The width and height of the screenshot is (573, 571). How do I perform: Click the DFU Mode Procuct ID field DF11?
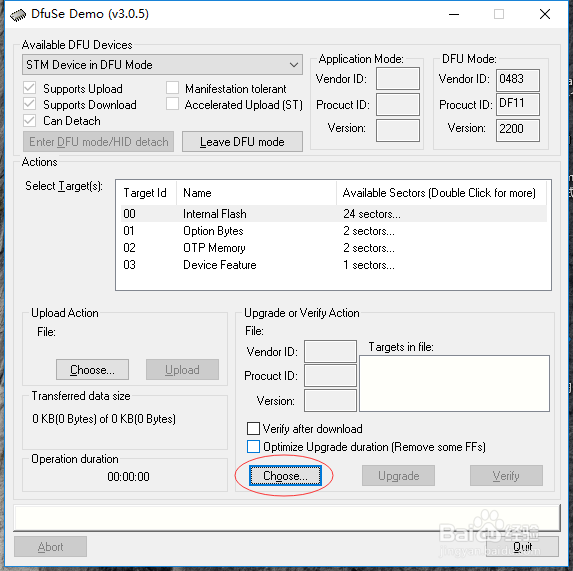pyautogui.click(x=518, y=104)
